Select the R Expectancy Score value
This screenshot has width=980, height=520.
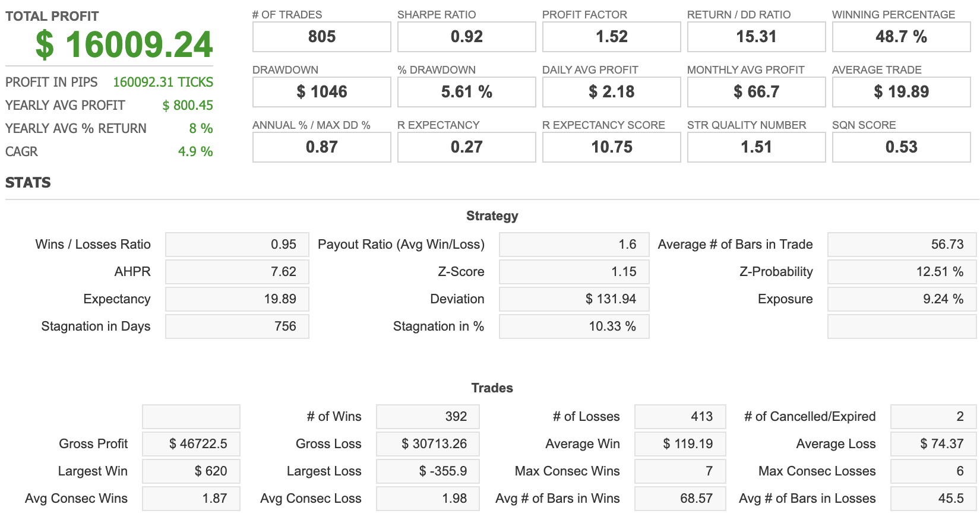(x=611, y=147)
